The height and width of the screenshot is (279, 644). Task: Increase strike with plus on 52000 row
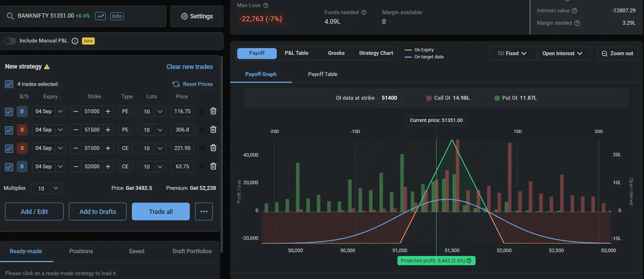(108, 167)
